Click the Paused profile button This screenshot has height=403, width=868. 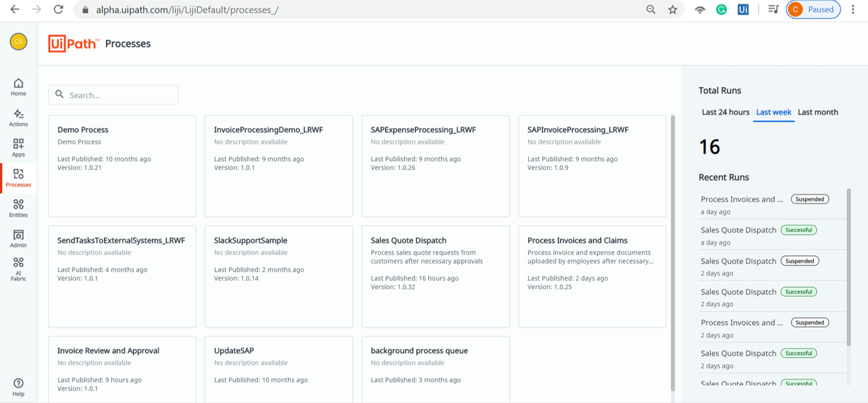tap(813, 10)
